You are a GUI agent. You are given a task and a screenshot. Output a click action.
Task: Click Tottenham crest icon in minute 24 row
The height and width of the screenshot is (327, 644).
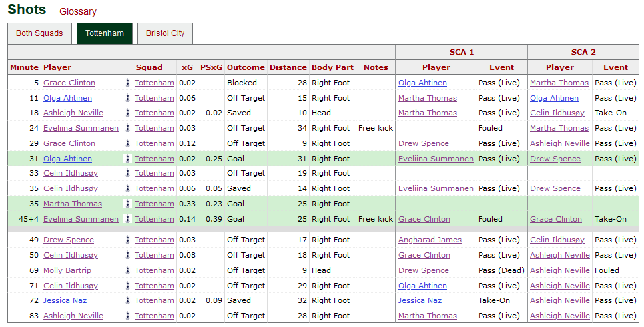(x=128, y=128)
